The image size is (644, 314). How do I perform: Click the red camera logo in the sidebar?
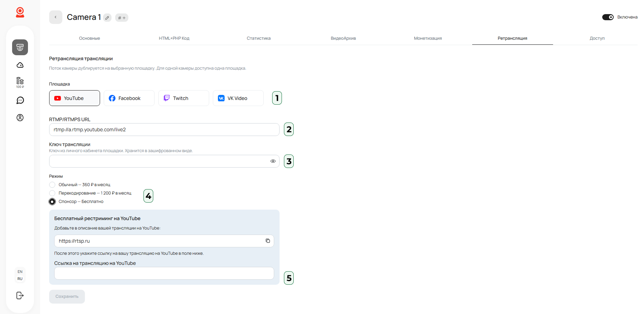pyautogui.click(x=20, y=12)
